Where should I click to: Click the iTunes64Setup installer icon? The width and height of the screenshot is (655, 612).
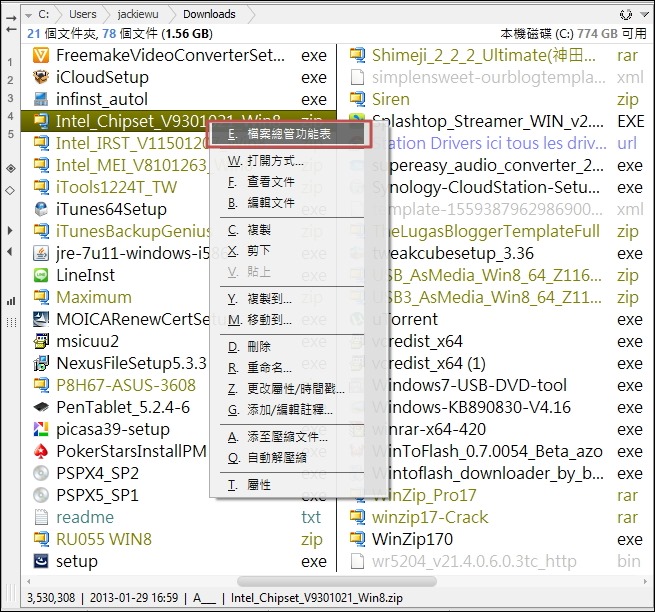click(41, 209)
